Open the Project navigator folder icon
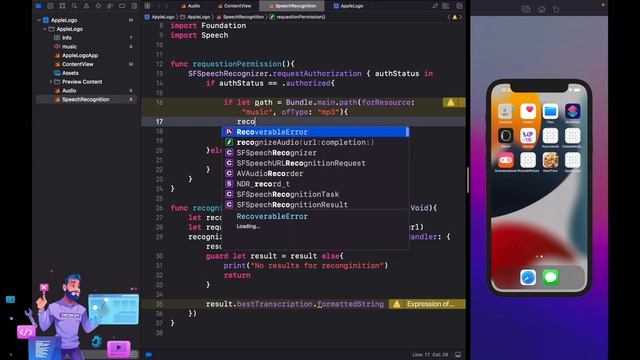Viewport: 640px width, 360px height. point(38,6)
